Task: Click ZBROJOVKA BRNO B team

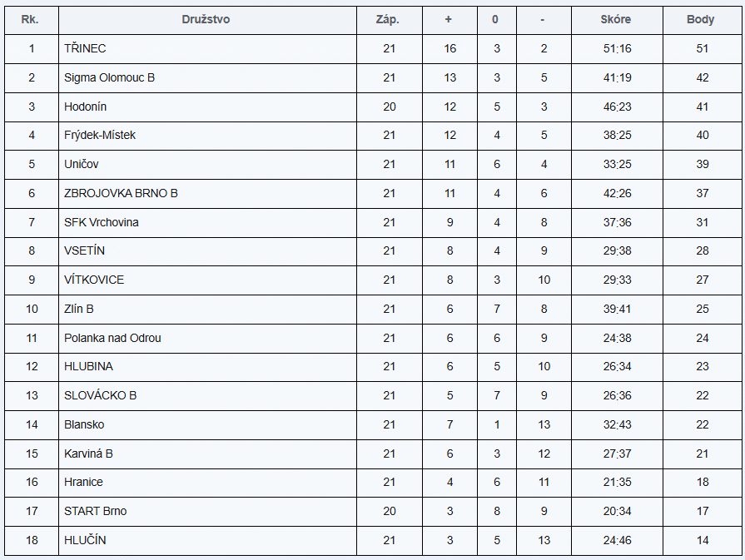Action: click(x=121, y=193)
